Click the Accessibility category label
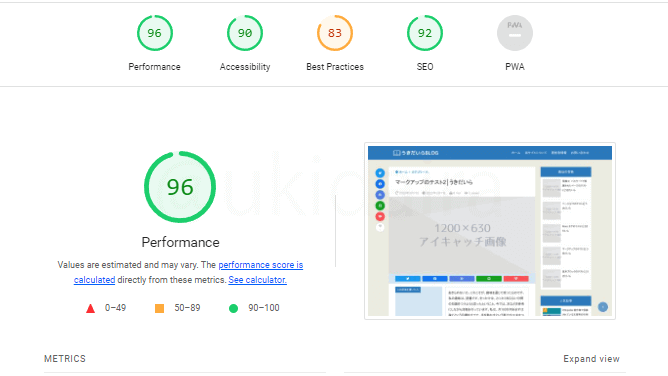Viewport: 668px width, 376px height. (245, 67)
